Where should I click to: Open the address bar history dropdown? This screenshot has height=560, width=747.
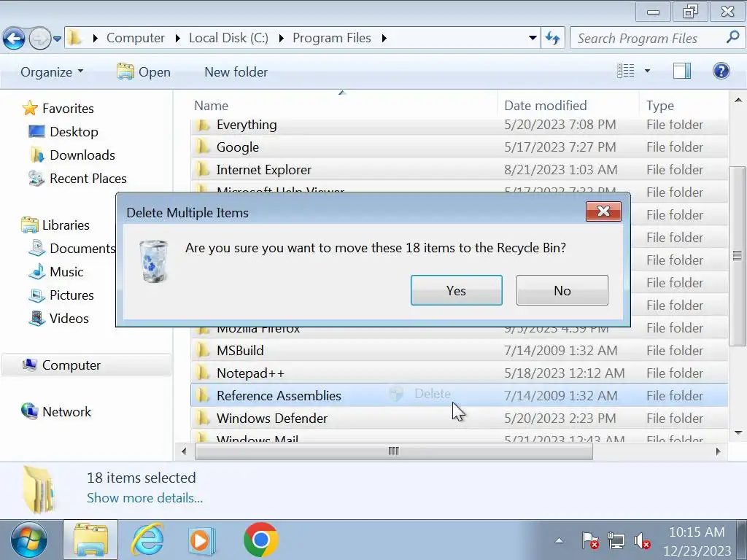coord(533,38)
